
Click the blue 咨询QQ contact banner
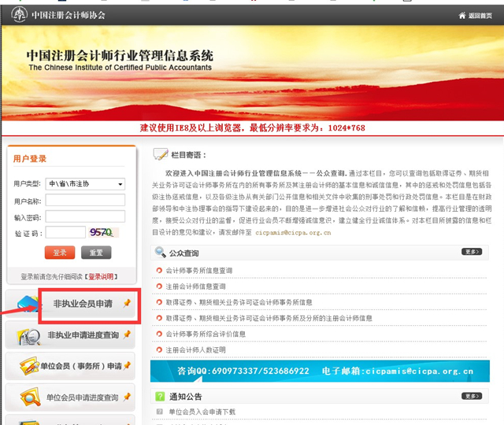[x=320, y=371]
